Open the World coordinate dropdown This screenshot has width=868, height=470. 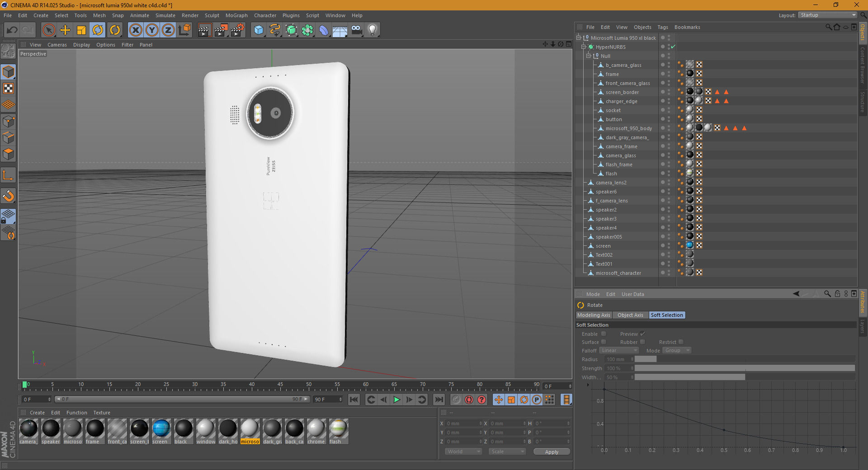point(463,451)
